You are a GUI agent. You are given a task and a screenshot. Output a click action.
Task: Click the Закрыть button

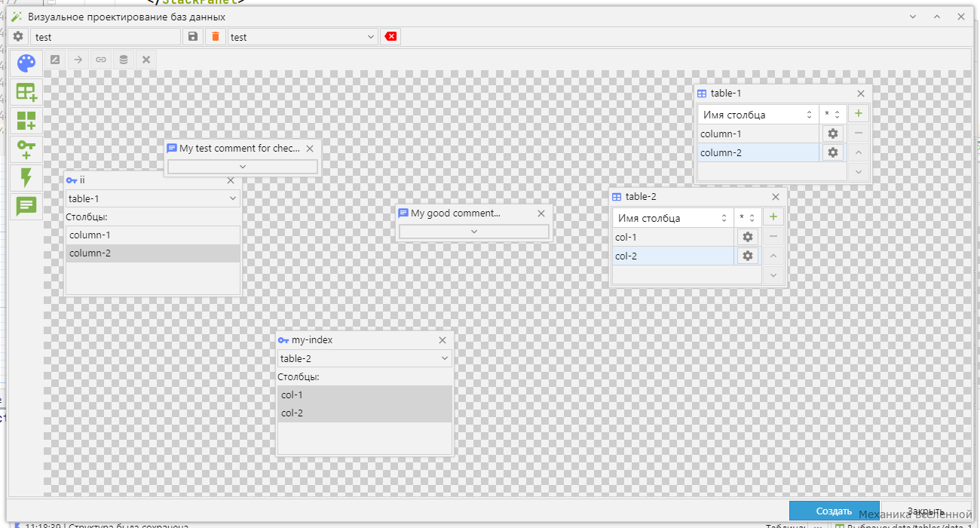(926, 511)
